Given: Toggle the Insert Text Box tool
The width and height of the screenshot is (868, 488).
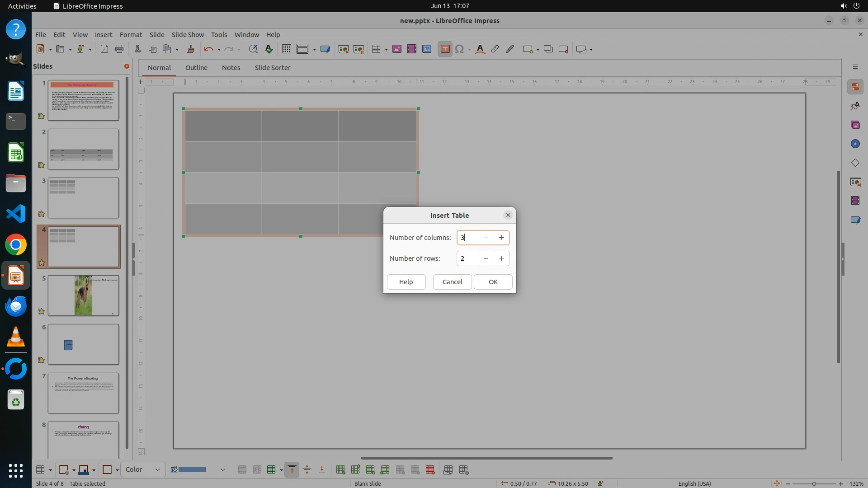Looking at the screenshot, I should point(445,49).
